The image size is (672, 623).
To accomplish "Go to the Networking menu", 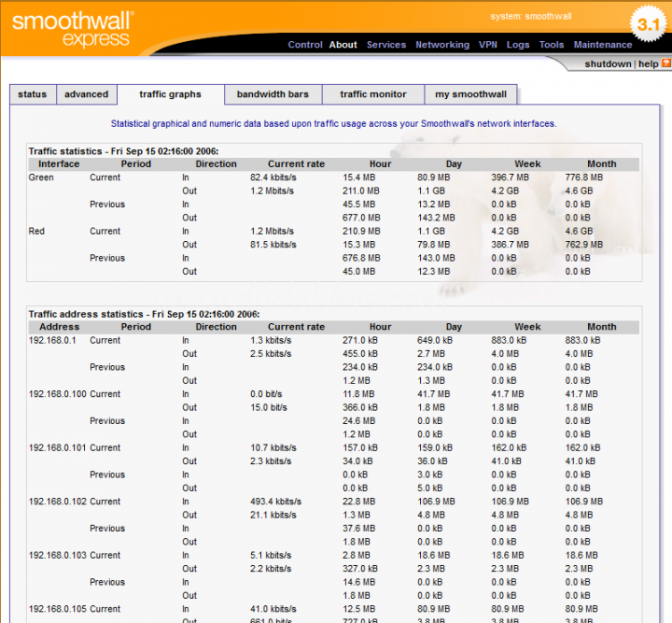I will 442,45.
